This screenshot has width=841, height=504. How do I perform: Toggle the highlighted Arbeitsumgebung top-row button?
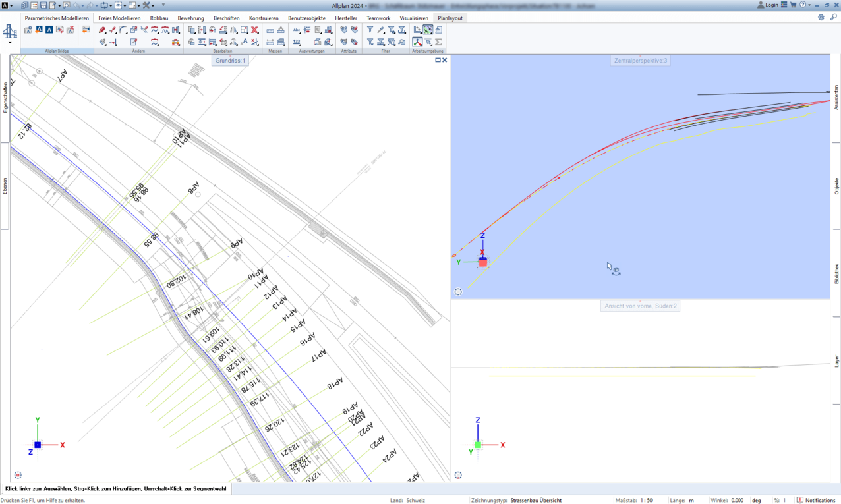pyautogui.click(x=428, y=30)
